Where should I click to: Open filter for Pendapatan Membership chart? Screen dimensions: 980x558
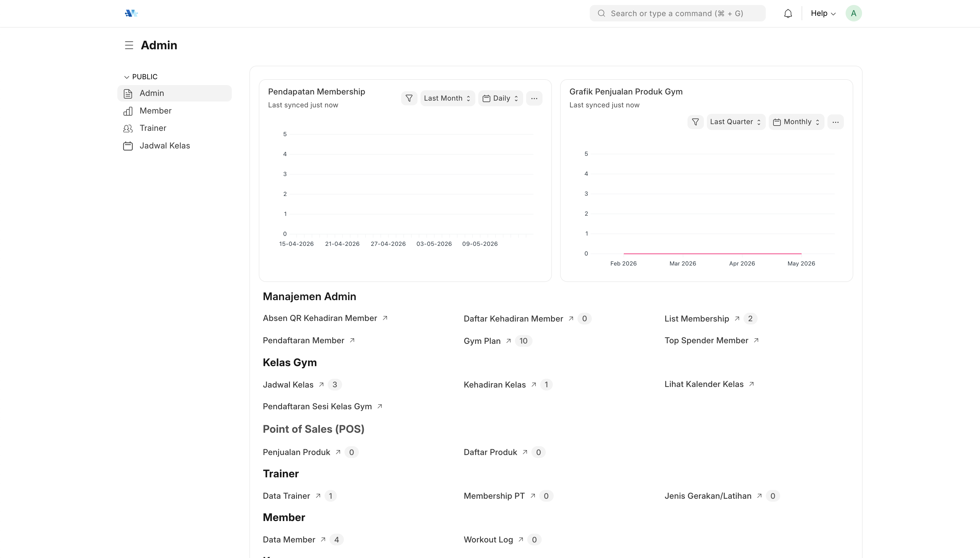click(x=409, y=99)
